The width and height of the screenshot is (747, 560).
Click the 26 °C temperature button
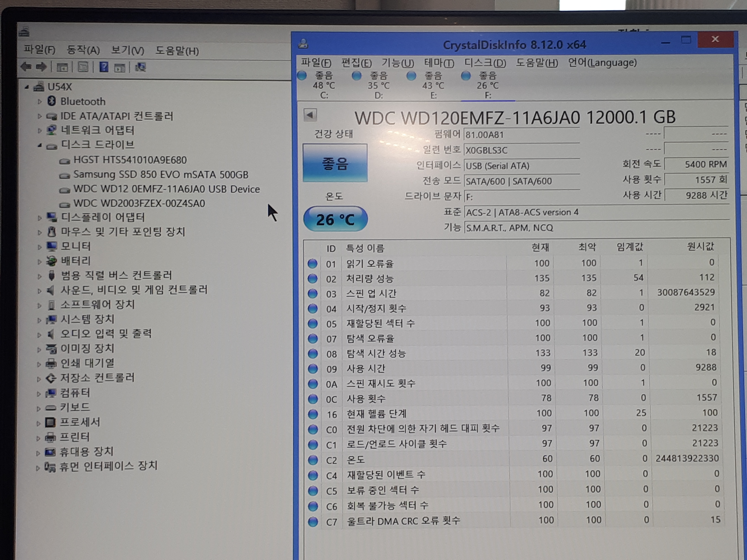coord(335,219)
